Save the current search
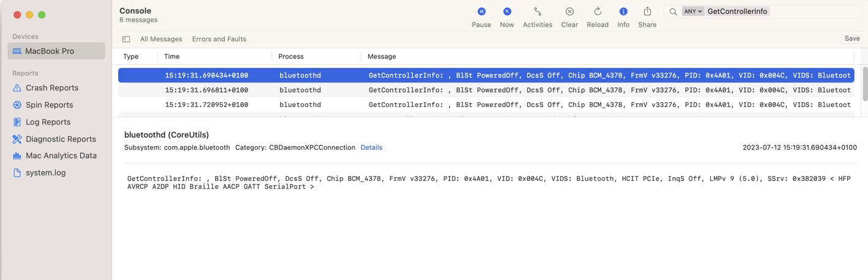 click(851, 39)
